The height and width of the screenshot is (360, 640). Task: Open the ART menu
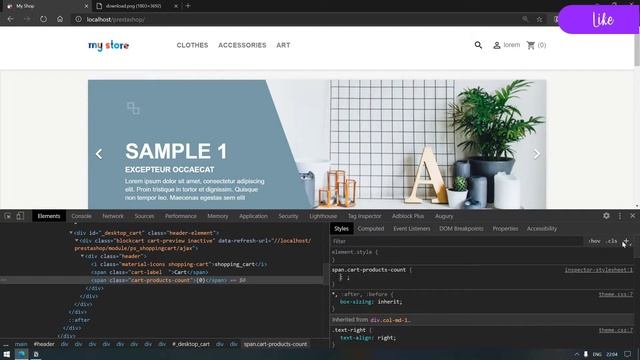tap(283, 45)
